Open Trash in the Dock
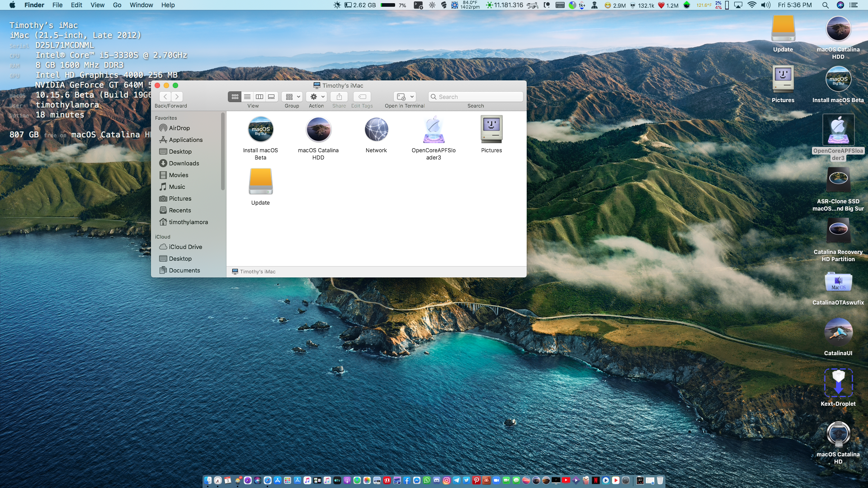Screen dimensions: 868x488 pyautogui.click(x=660, y=480)
